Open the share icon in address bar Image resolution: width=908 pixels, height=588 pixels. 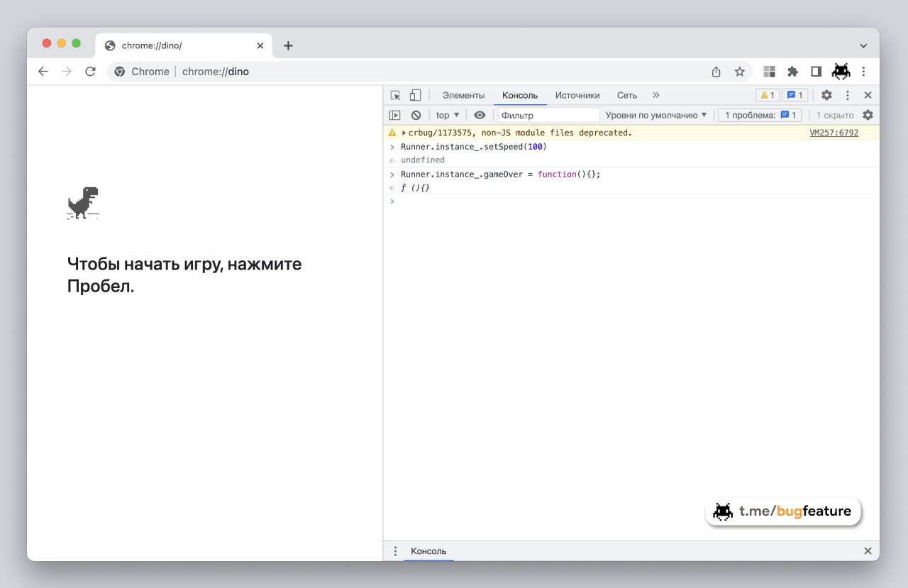[716, 72]
